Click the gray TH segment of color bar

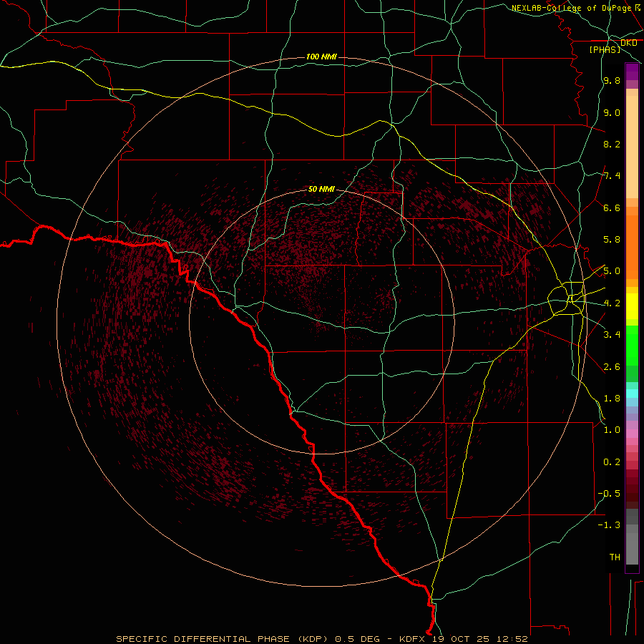click(632, 545)
